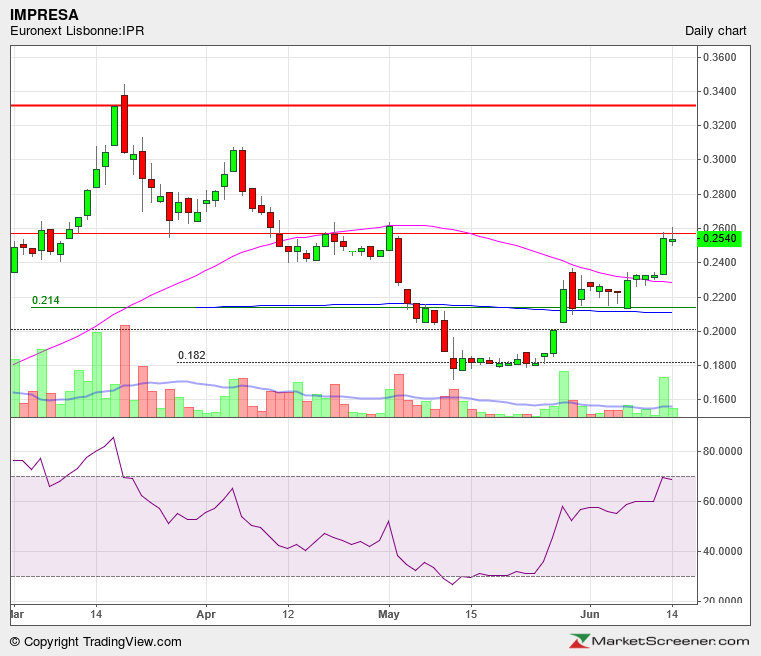Click the '15' date axis label
Viewport: 761px width, 656px height.
coord(471,614)
